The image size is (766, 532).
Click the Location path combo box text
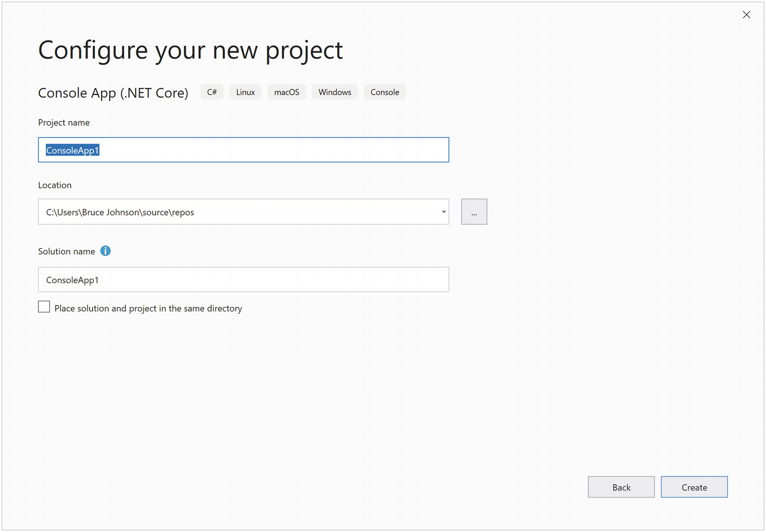pyautogui.click(x=120, y=212)
